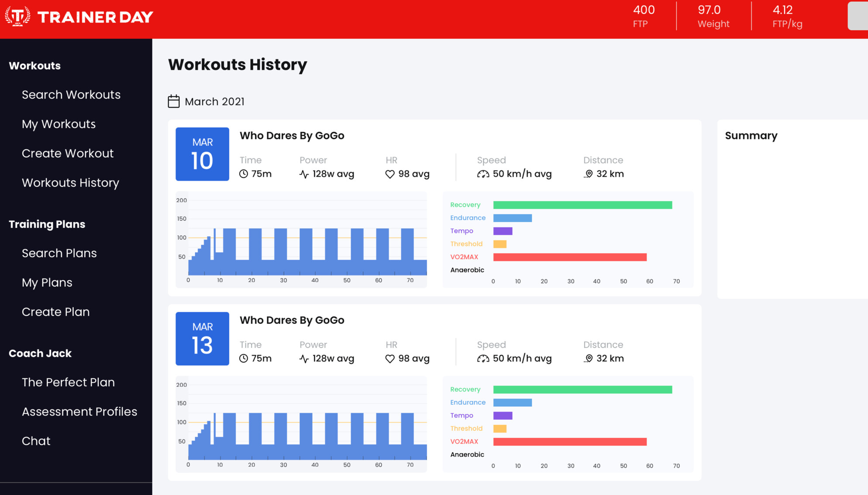Open Create Plan page
The width and height of the screenshot is (868, 495).
(55, 312)
